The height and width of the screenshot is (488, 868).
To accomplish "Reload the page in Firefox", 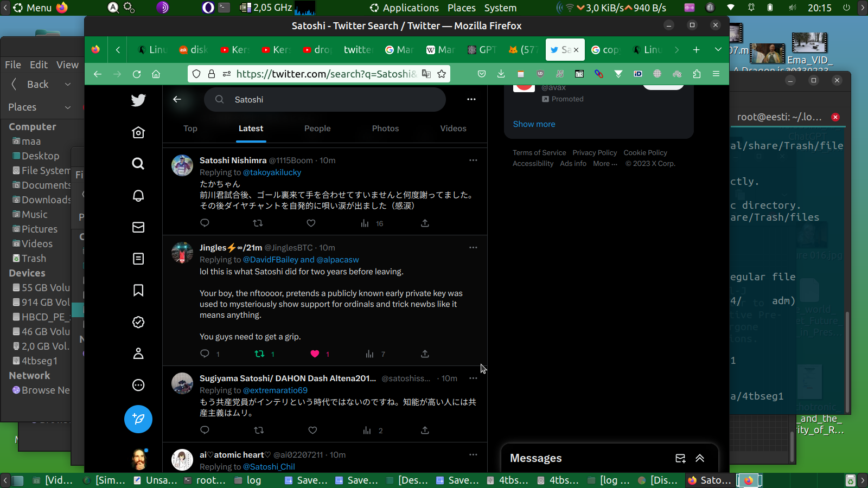I will (x=137, y=74).
